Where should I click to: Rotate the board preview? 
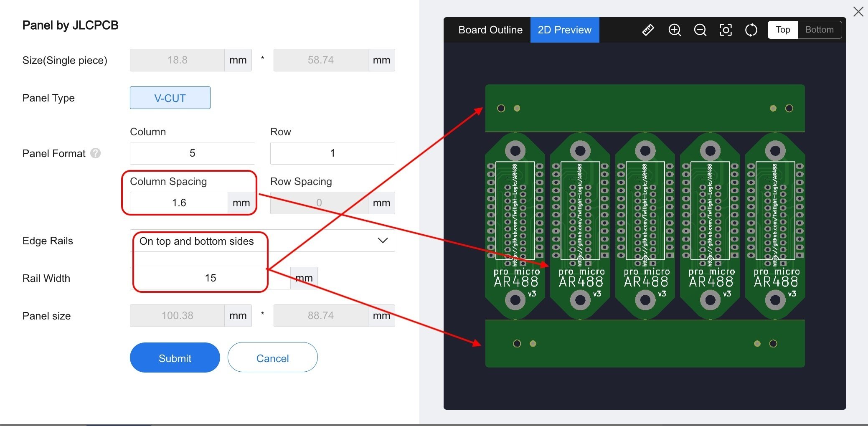tap(751, 30)
